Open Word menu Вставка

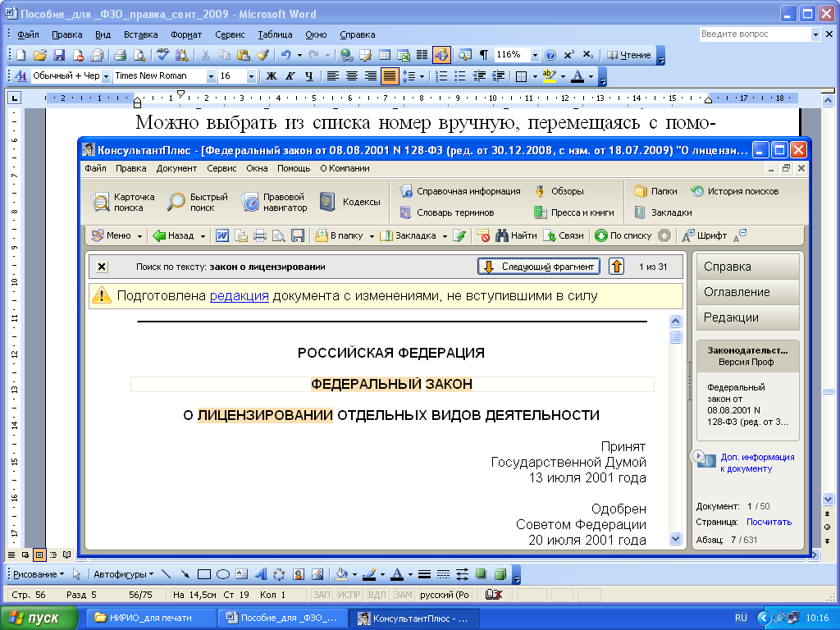141,34
